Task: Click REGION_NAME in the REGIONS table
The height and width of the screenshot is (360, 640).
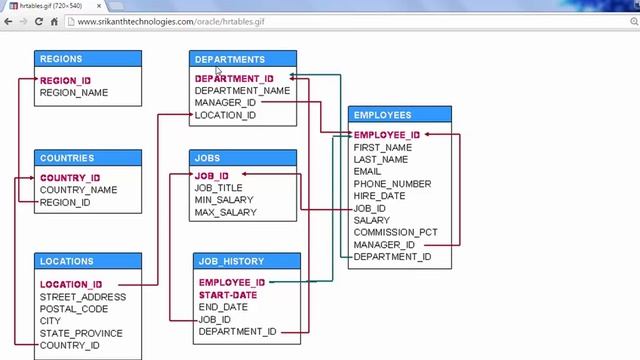Action: (x=74, y=93)
